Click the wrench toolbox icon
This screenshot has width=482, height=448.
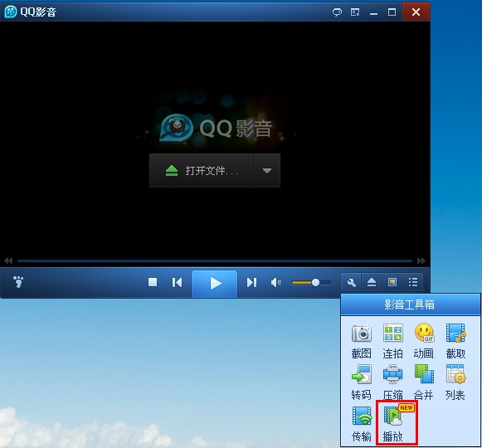point(352,282)
